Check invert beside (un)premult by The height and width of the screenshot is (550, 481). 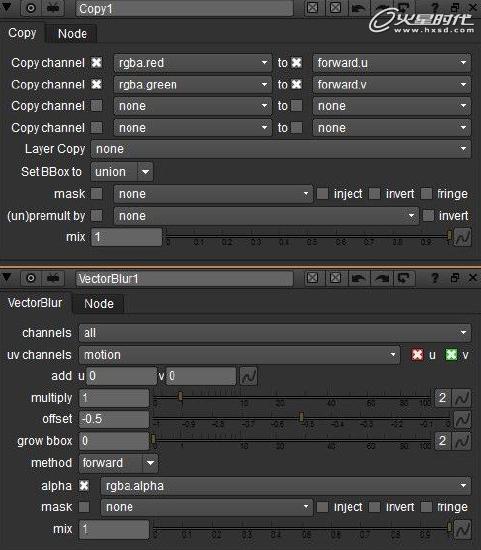(428, 216)
